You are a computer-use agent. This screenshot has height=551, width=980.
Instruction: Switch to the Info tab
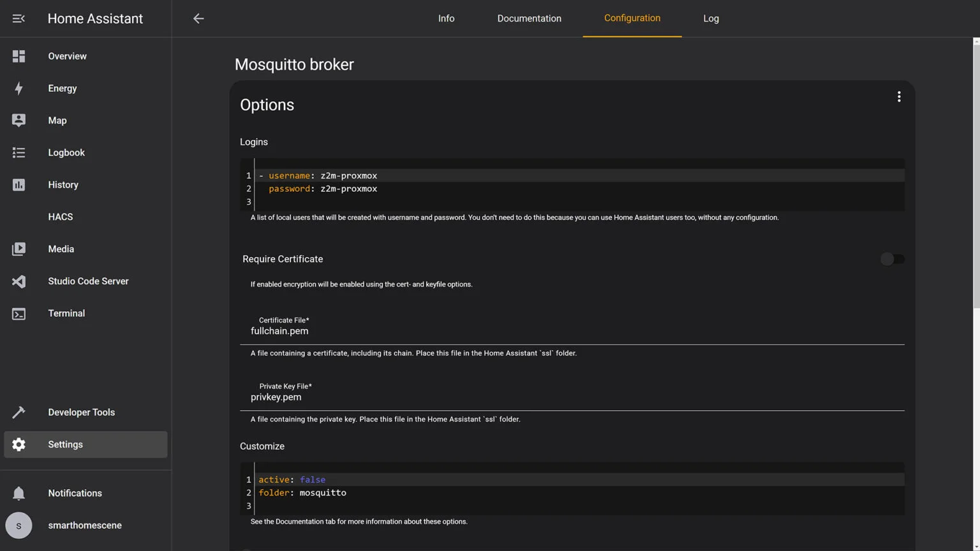(446, 18)
